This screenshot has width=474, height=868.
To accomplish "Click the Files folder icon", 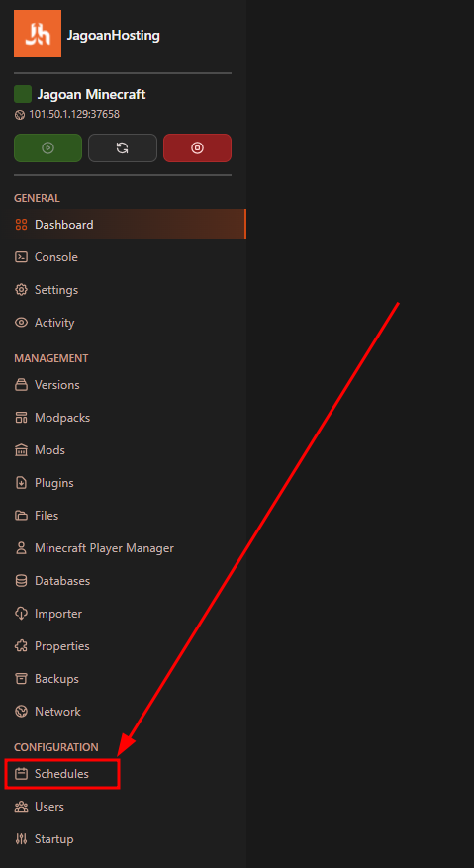I will pyautogui.click(x=21, y=516).
